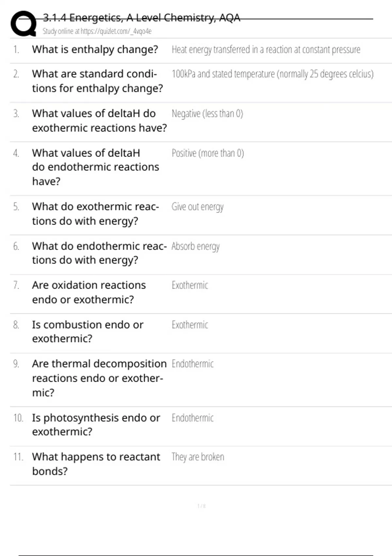Click the title '3.1.4 Energetics, A Level Chemistry, AQA'
392x556 pixels.
click(141, 17)
